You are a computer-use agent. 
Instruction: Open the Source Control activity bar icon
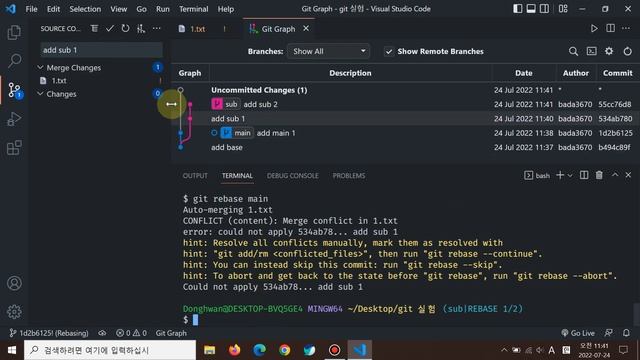click(x=14, y=90)
